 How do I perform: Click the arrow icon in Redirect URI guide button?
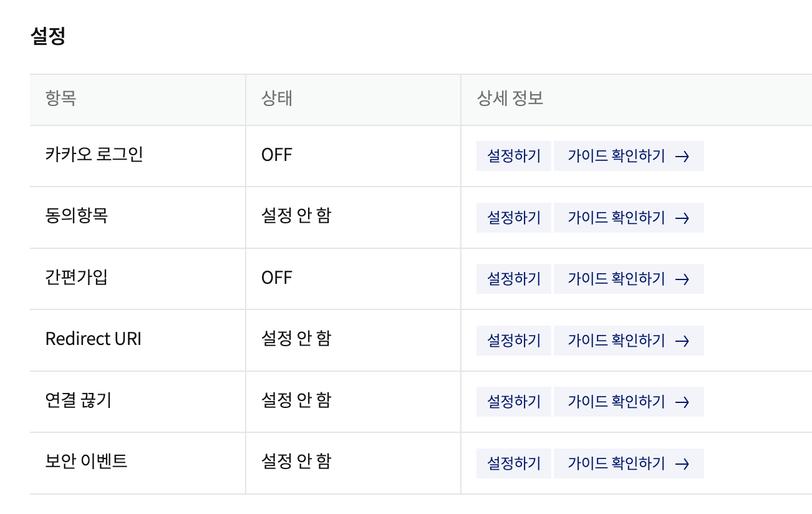(682, 341)
